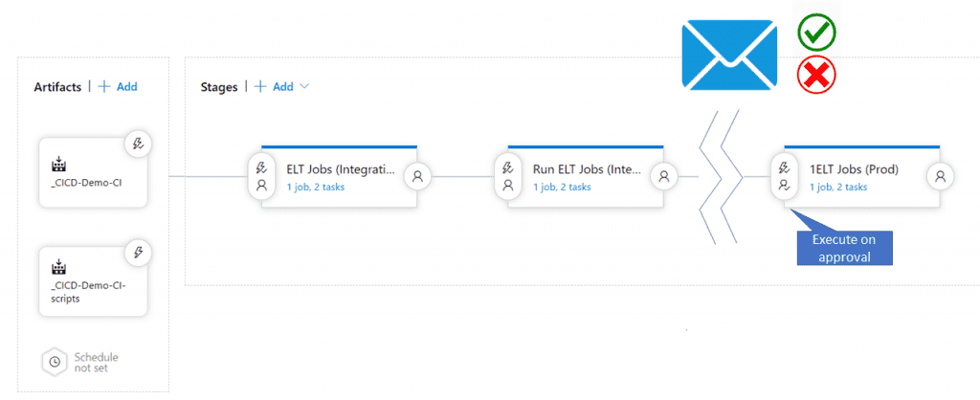This screenshot has width=980, height=400.
Task: Open 1 job, 2 tasks link in ELT Jobs (Integration)
Action: tap(316, 187)
